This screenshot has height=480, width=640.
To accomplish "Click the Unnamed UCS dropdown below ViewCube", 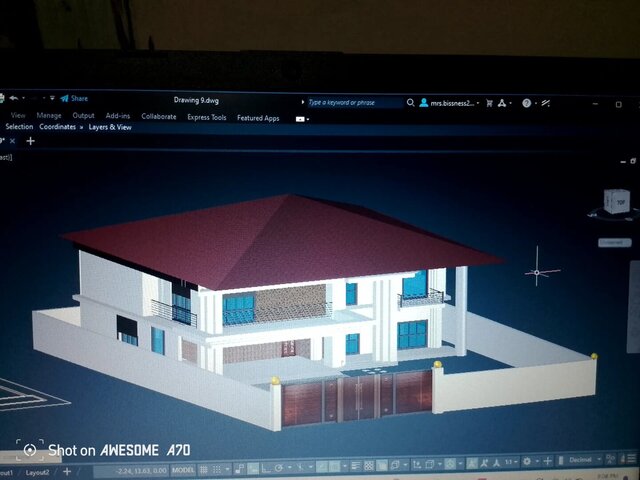I will point(615,242).
